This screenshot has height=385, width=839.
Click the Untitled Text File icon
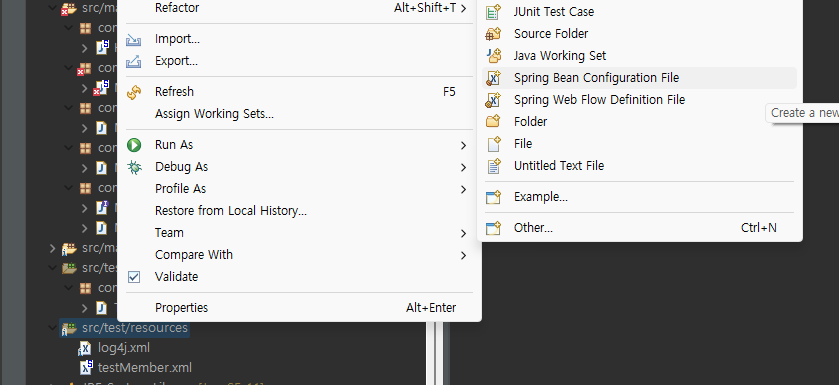[493, 166]
